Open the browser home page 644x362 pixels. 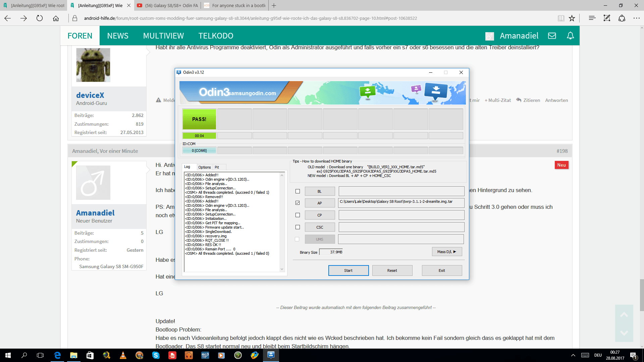(x=56, y=18)
